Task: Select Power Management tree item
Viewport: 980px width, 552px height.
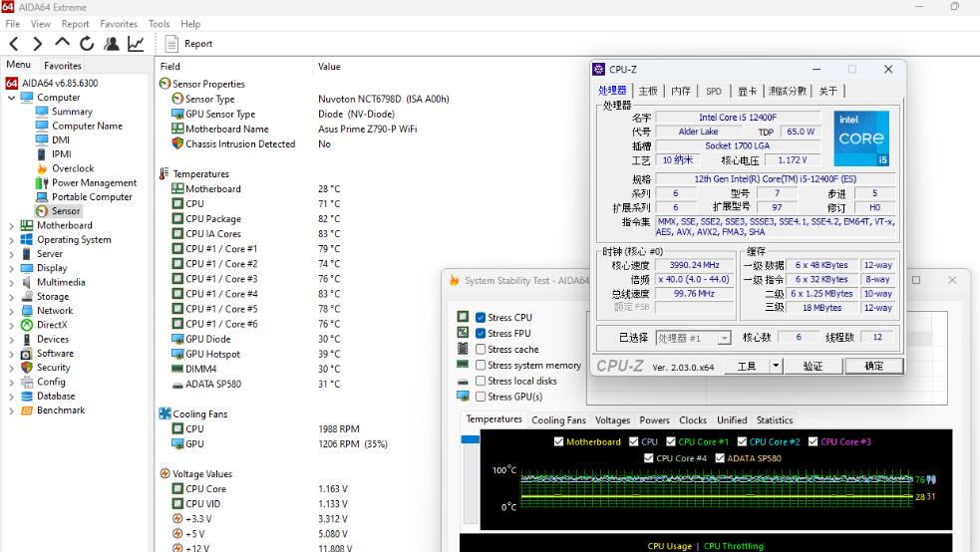Action: [x=94, y=183]
